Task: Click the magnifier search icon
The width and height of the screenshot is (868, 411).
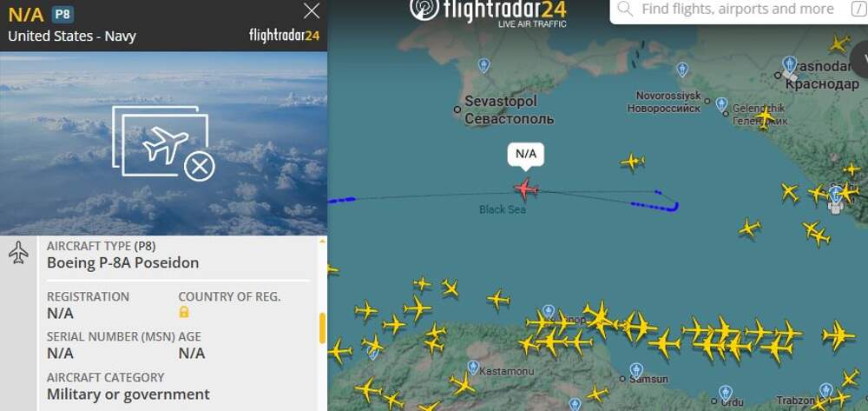Action: [625, 10]
